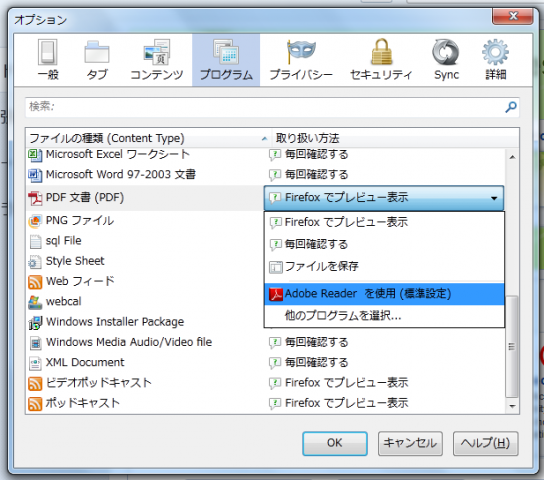Screen dimensions: 544x480
Task: Open the 一般 (General) options tab
Action: click(x=48, y=60)
